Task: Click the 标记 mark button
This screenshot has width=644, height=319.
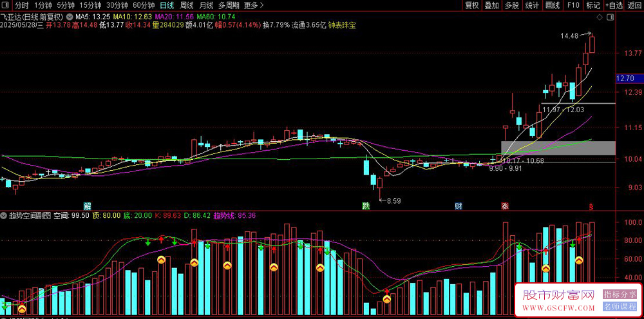Action: (593, 5)
